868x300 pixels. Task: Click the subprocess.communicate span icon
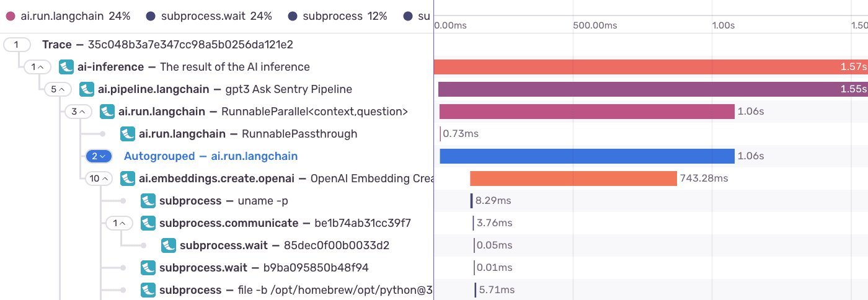click(149, 223)
